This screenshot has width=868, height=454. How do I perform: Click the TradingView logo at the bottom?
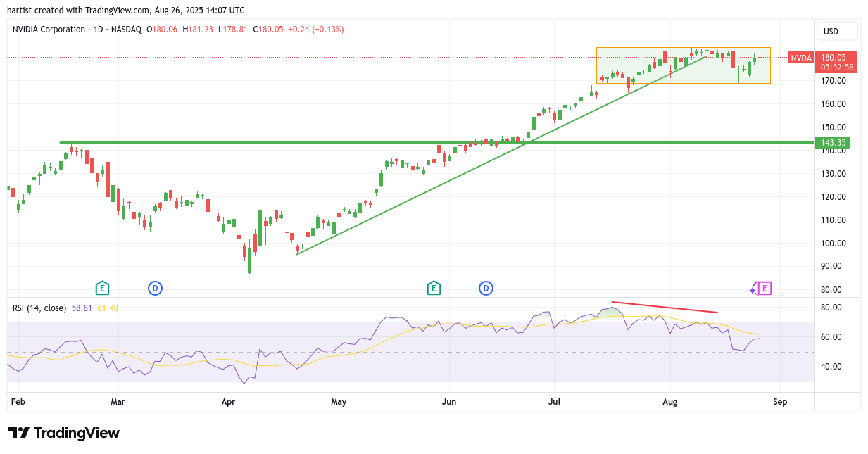coord(64,433)
